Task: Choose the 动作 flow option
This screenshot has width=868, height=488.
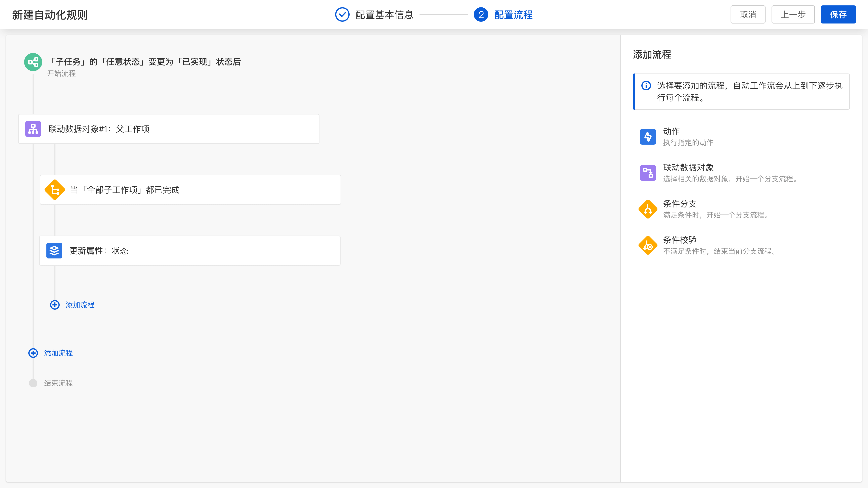Action: [741, 137]
